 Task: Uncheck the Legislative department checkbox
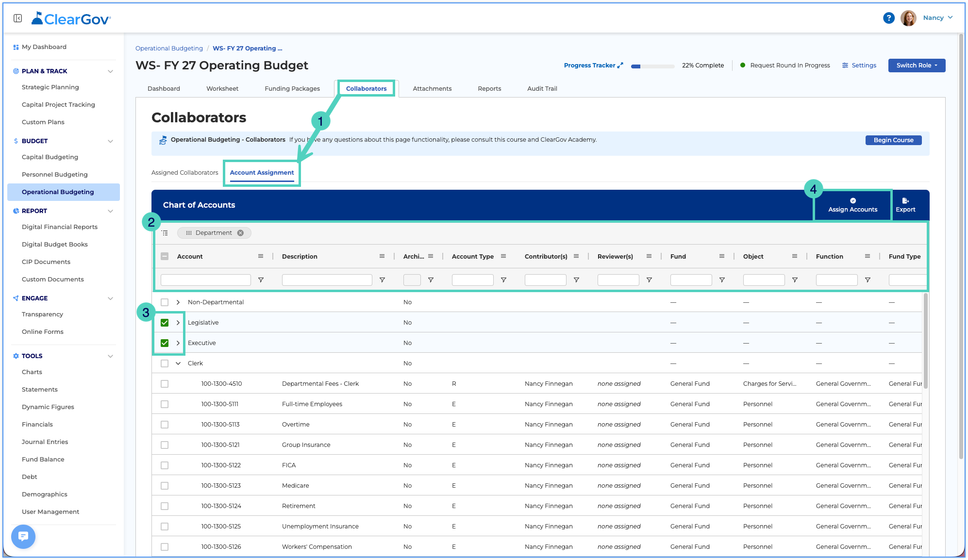[x=165, y=323]
